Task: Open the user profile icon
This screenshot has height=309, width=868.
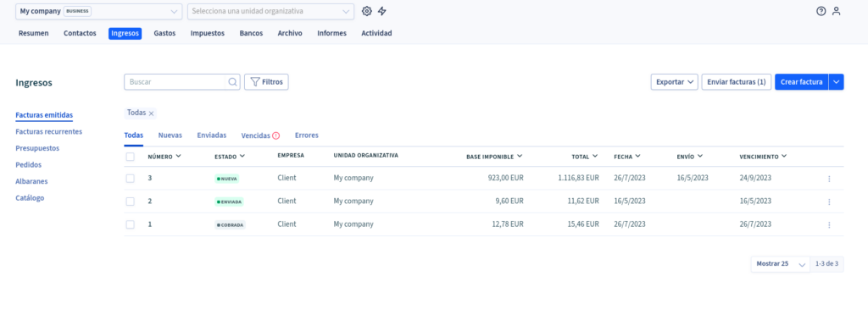Action: point(837,11)
